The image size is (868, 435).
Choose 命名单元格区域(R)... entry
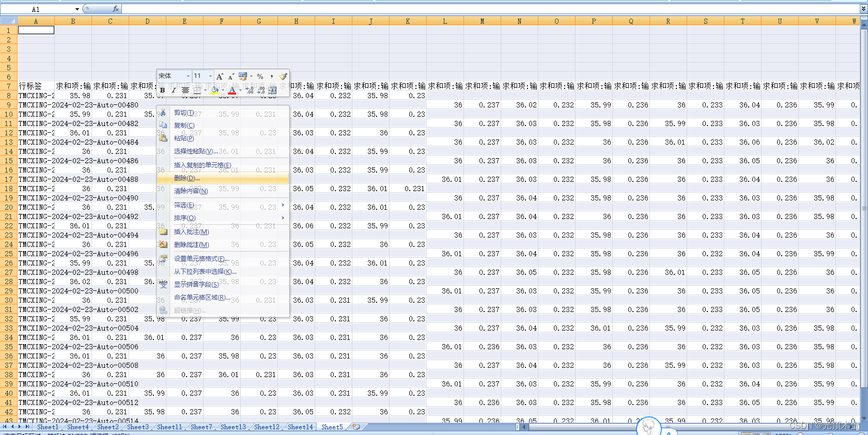pos(223,297)
